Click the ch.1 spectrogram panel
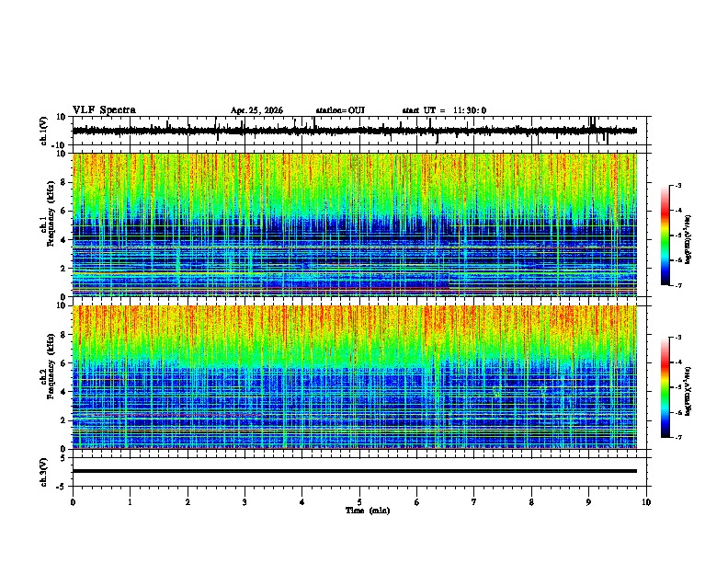Image resolution: width=728 pixels, height=563 pixels. [x=355, y=224]
